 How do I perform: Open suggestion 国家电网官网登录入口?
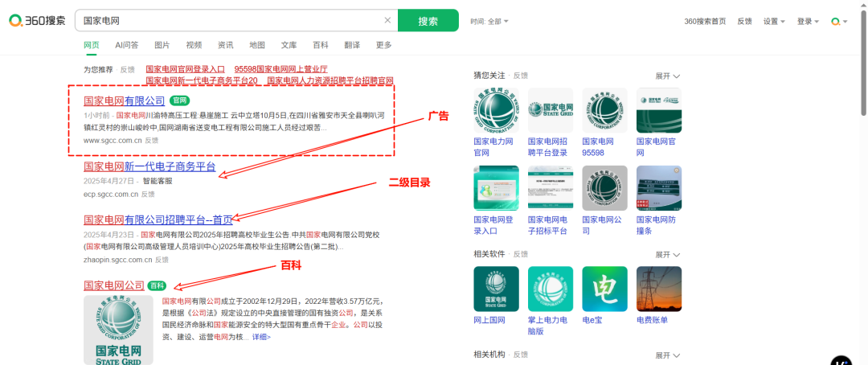(x=186, y=69)
